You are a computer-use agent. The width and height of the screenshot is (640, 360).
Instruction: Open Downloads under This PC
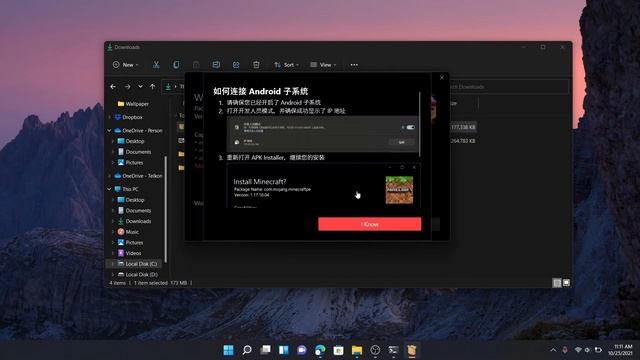tap(134, 221)
